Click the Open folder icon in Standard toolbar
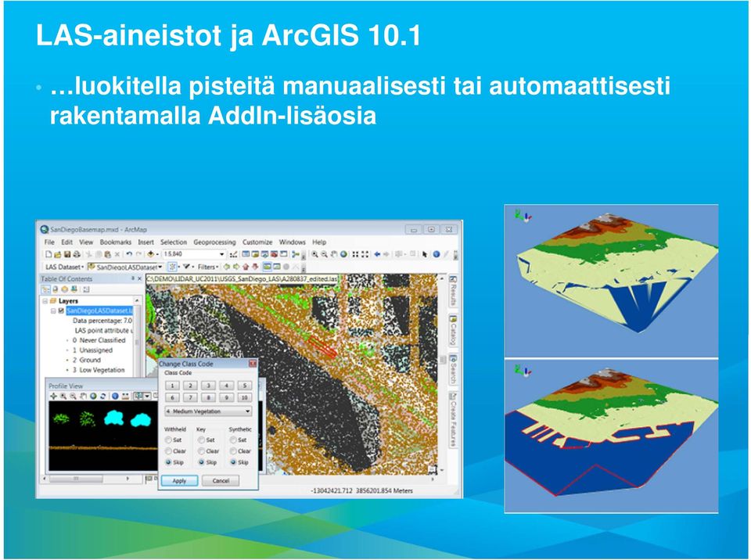 58,254
